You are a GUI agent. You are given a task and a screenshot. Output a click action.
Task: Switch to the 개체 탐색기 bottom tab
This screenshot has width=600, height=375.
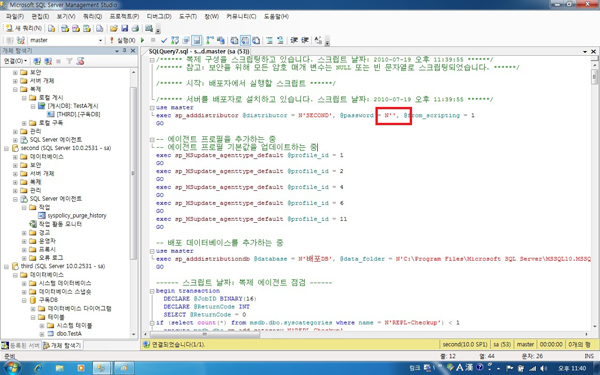(62, 346)
